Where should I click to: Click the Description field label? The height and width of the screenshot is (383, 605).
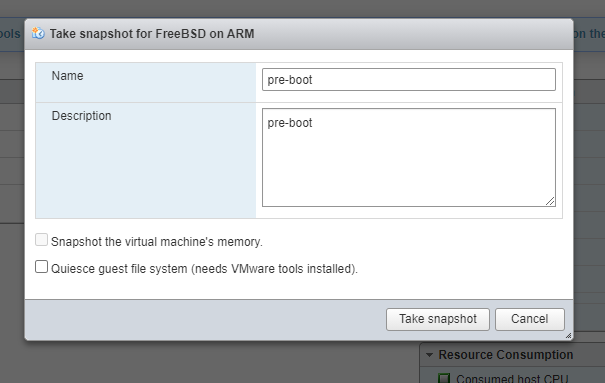tap(81, 116)
